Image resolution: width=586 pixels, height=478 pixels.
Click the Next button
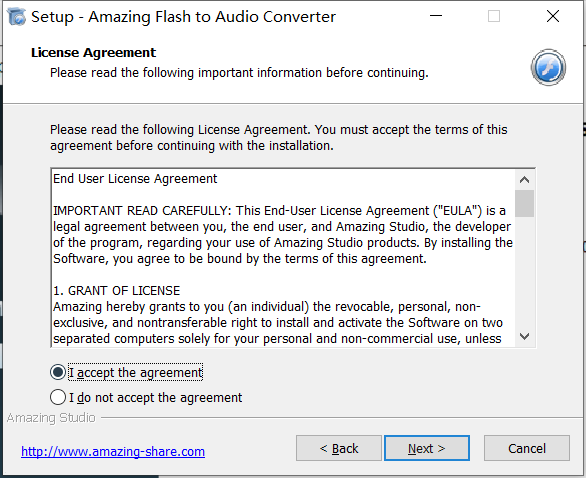(427, 448)
